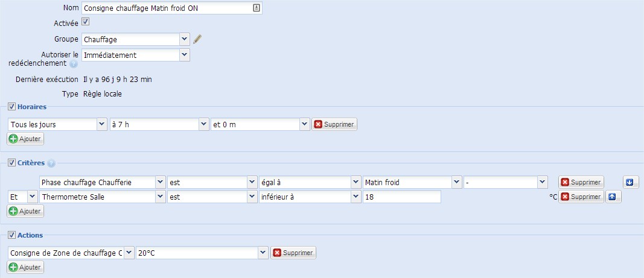Viewport: 644px width, 278px height.
Task: Add a new action under Actions
Action: tap(25, 267)
